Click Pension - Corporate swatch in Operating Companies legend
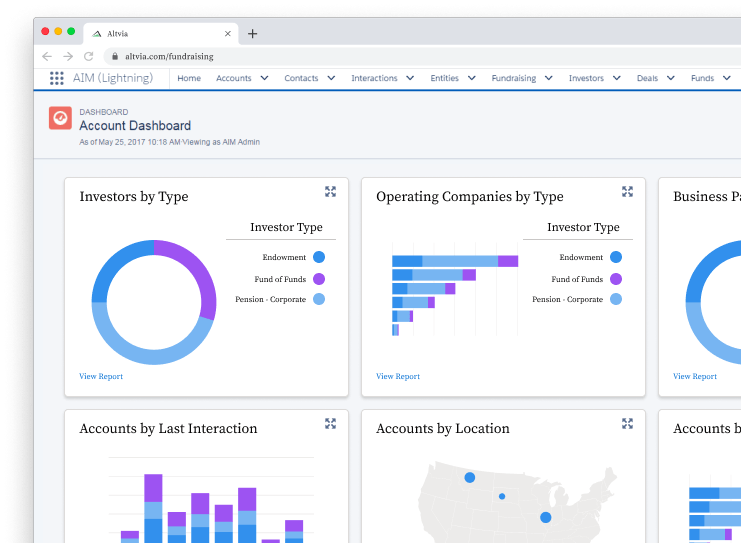This screenshot has height=543, width=741. [x=616, y=299]
